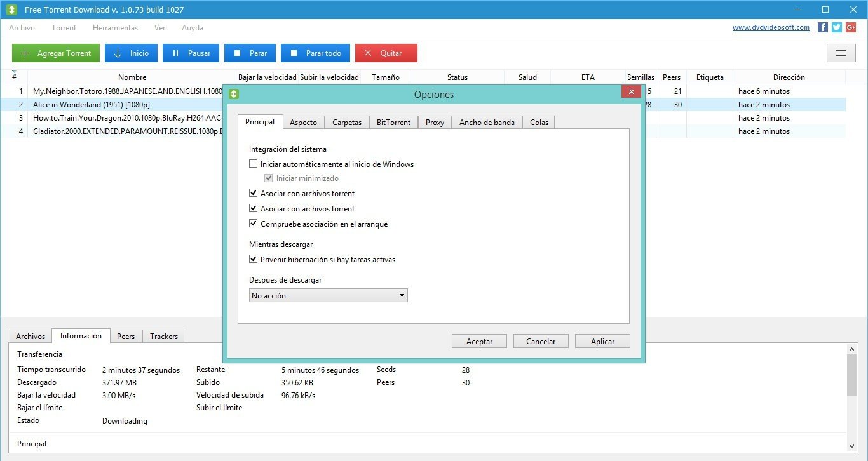Add a torrent with Agregar Torrent
Viewport: 868px width, 461px height.
56,53
